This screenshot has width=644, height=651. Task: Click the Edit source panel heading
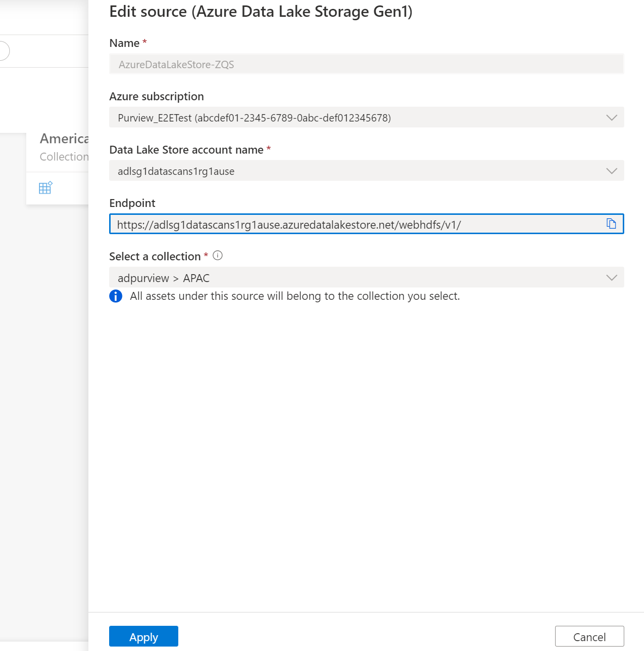click(261, 11)
